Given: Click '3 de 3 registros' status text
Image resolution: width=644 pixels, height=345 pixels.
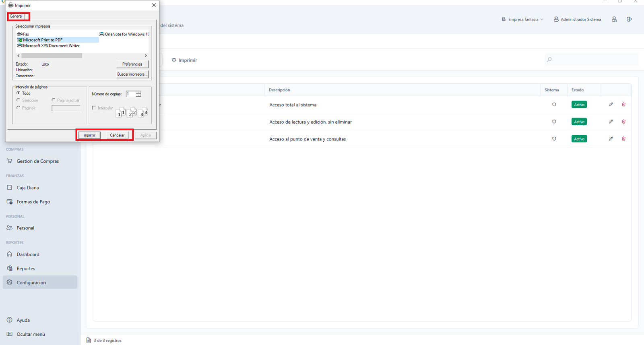Looking at the screenshot, I should (x=107, y=341).
